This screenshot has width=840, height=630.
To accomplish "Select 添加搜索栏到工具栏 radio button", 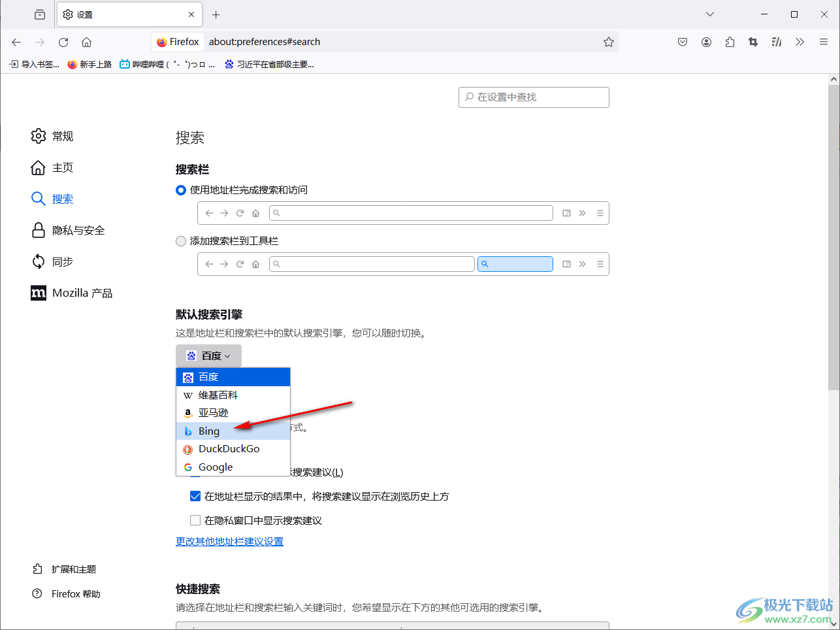I will coord(181,241).
